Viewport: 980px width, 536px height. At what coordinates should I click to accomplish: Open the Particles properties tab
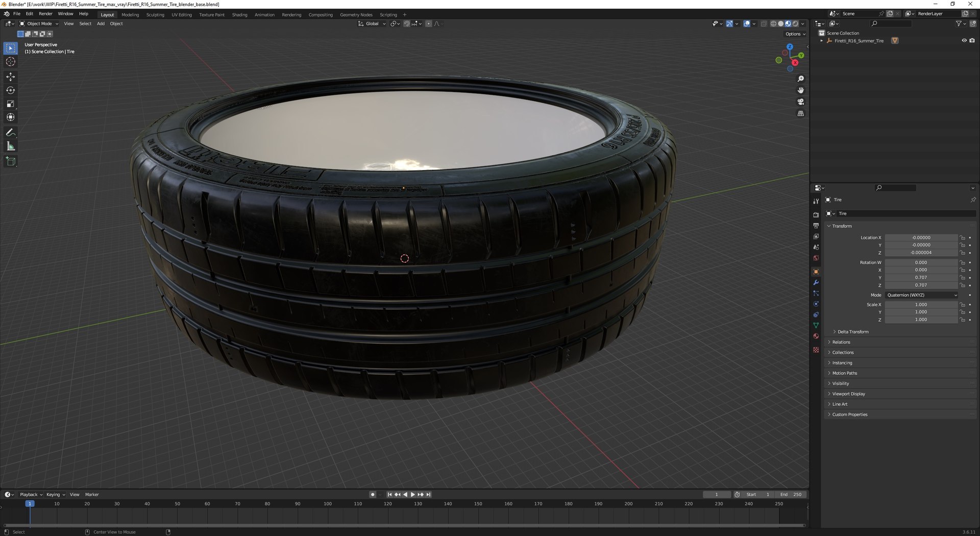click(x=816, y=294)
